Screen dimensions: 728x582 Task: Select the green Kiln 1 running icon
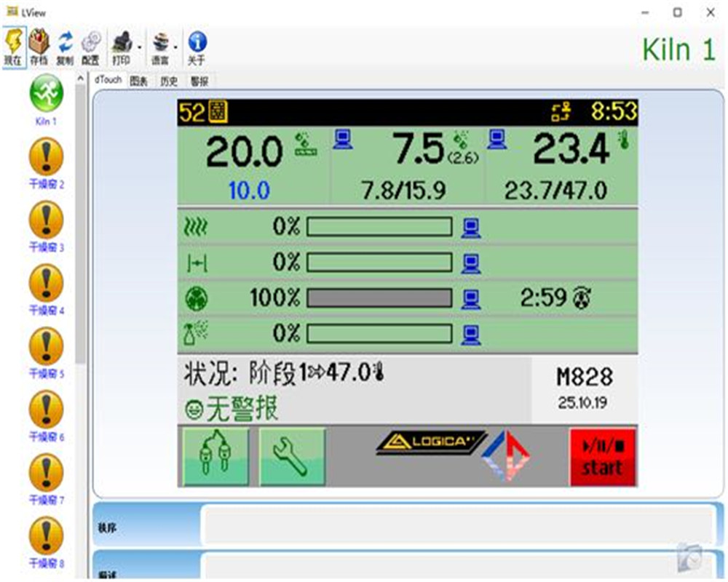(45, 95)
